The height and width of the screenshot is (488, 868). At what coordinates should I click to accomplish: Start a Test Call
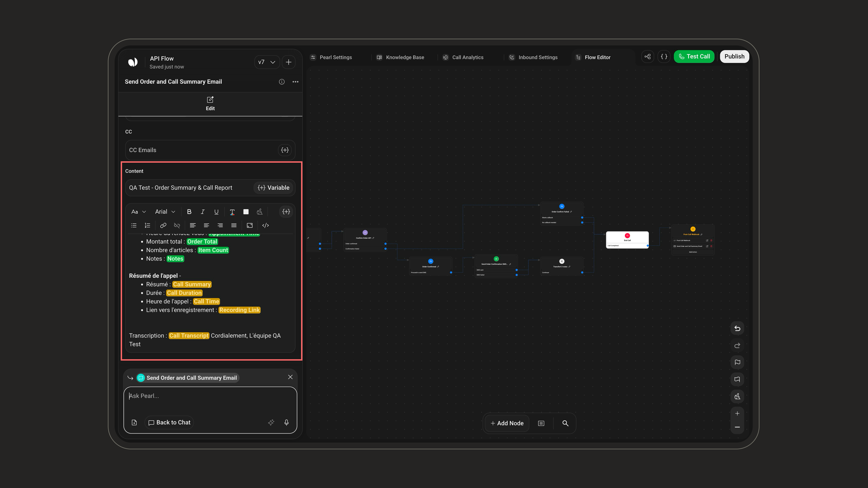[x=694, y=57]
